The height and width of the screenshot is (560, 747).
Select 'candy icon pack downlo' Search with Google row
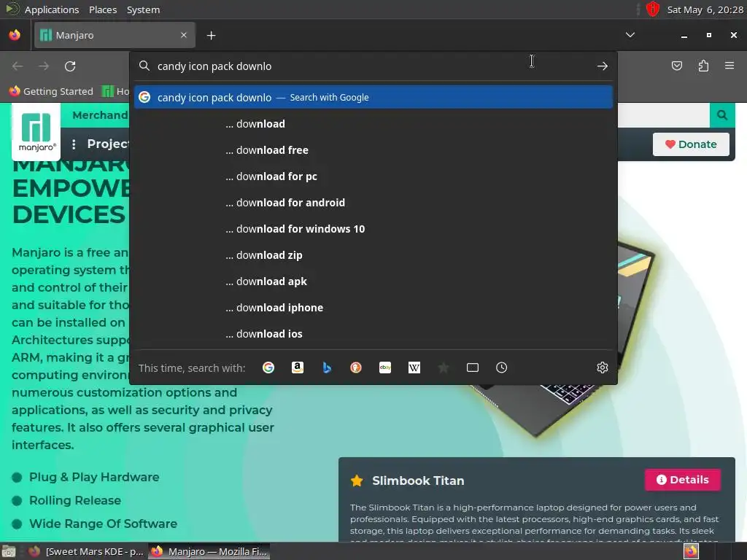coord(373,97)
